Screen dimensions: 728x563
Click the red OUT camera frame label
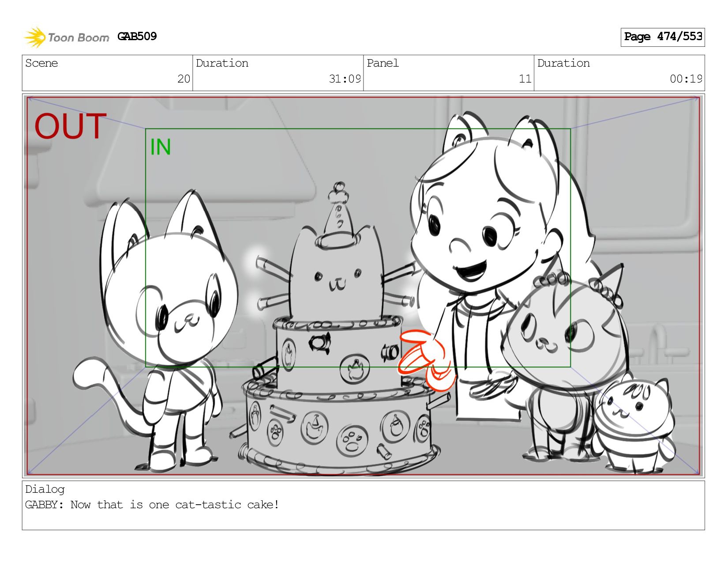[x=71, y=126]
